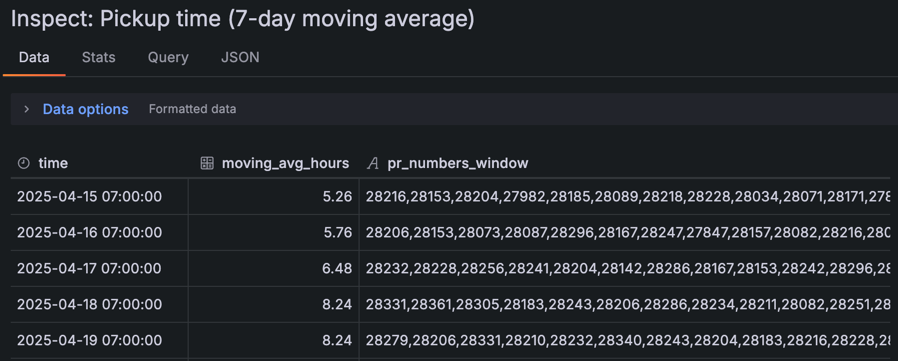
Task: Open the JSON tab
Action: coord(240,57)
